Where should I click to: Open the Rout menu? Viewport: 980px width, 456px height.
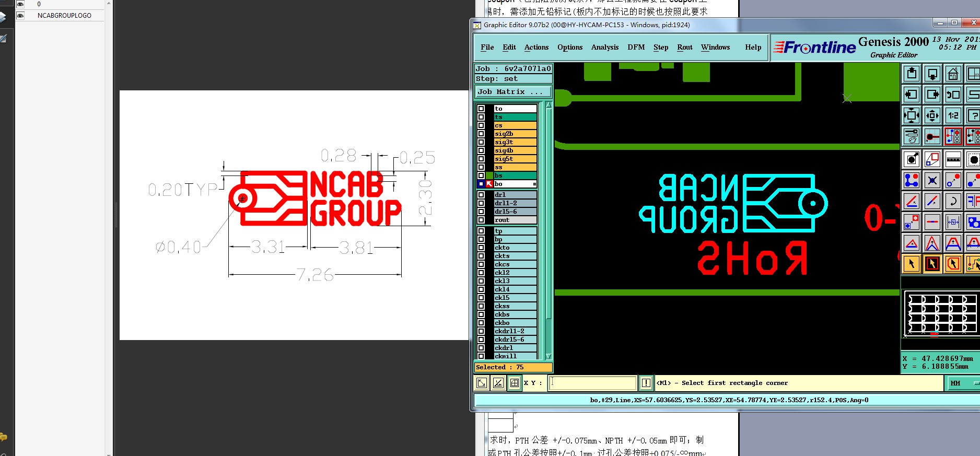(685, 47)
